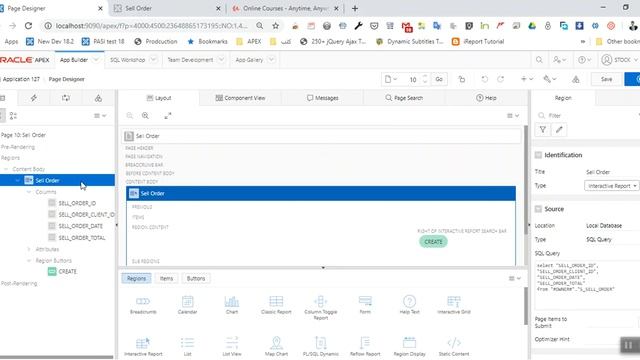Open the App Builder menu arrow
640x360 pixels.
[96, 60]
